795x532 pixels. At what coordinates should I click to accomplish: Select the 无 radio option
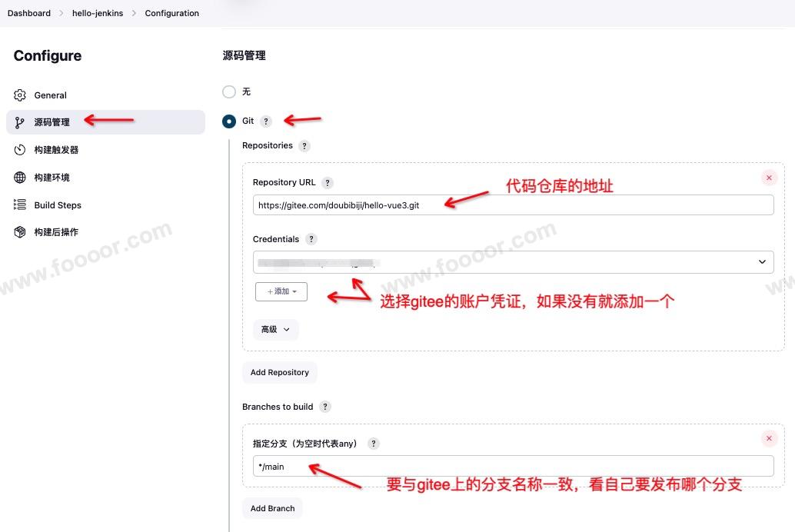tap(229, 91)
